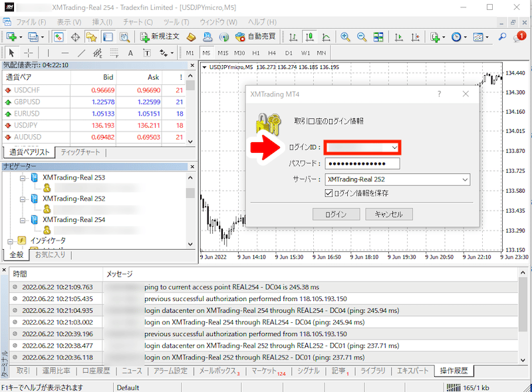Screen dimensions: 532x392
Task: Switch chart to candlesticks icon
Action: [x=309, y=37]
